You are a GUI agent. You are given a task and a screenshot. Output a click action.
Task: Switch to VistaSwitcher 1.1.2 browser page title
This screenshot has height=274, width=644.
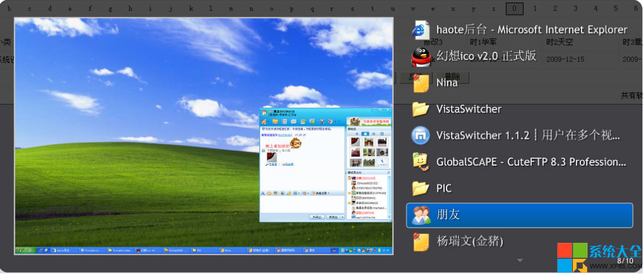(x=528, y=136)
